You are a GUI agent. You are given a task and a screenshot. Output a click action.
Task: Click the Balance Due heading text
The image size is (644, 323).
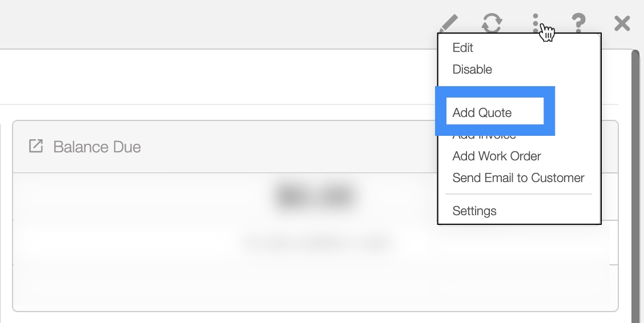[97, 147]
